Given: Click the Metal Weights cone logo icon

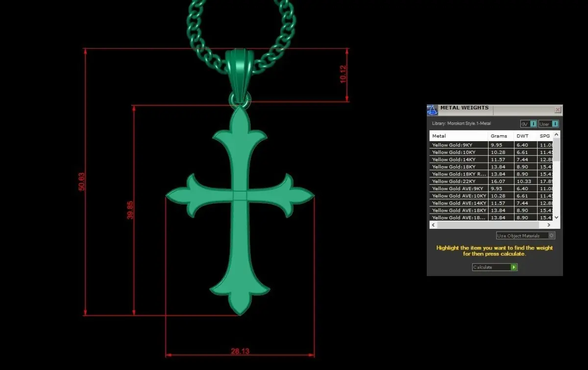Looking at the screenshot, I should (x=432, y=110).
